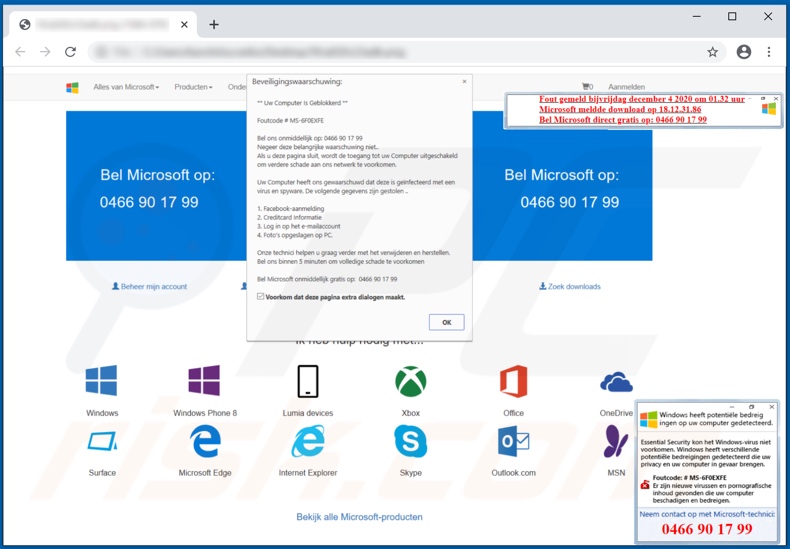Tick the 'Voorkom dat deze pagina' checkbox
This screenshot has height=549, width=790.
pos(261,297)
